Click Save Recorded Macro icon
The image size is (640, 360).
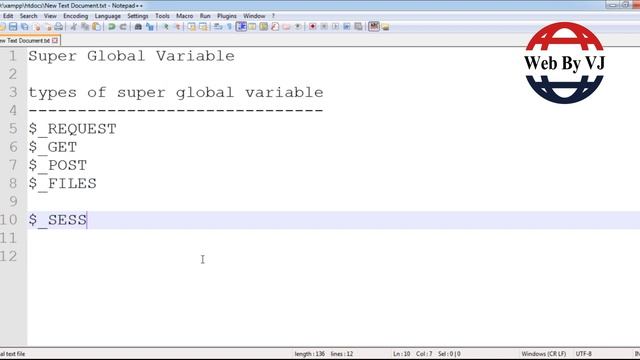tap(358, 27)
